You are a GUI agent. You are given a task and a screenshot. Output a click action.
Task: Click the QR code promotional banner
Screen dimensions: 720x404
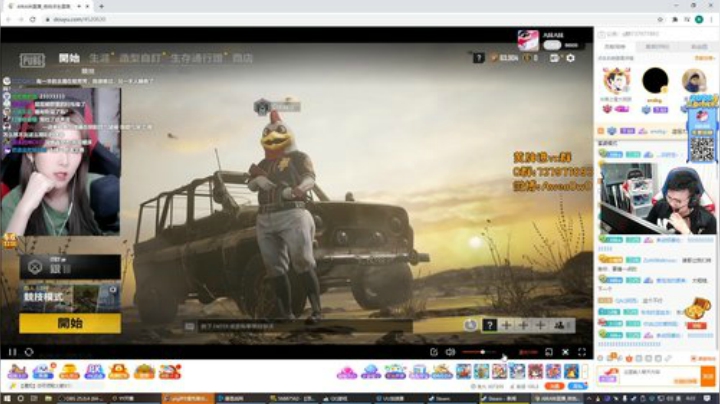(x=703, y=129)
